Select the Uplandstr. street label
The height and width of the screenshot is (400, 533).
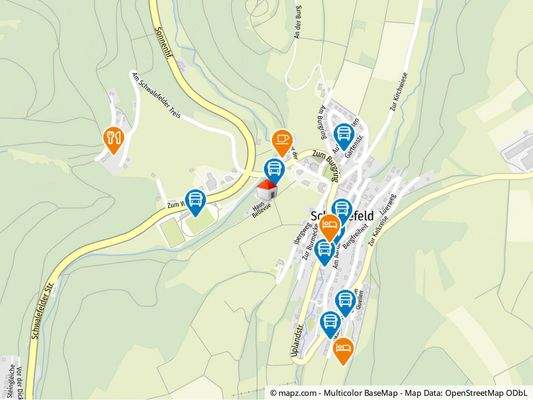[297, 338]
